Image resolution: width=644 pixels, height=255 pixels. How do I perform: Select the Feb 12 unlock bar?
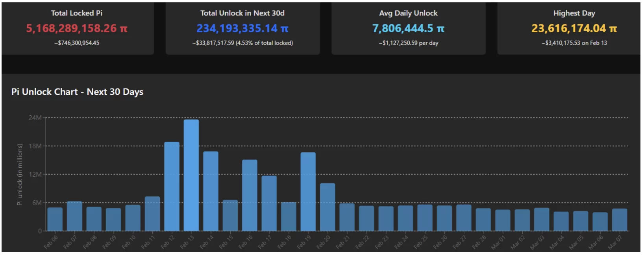coord(172,186)
